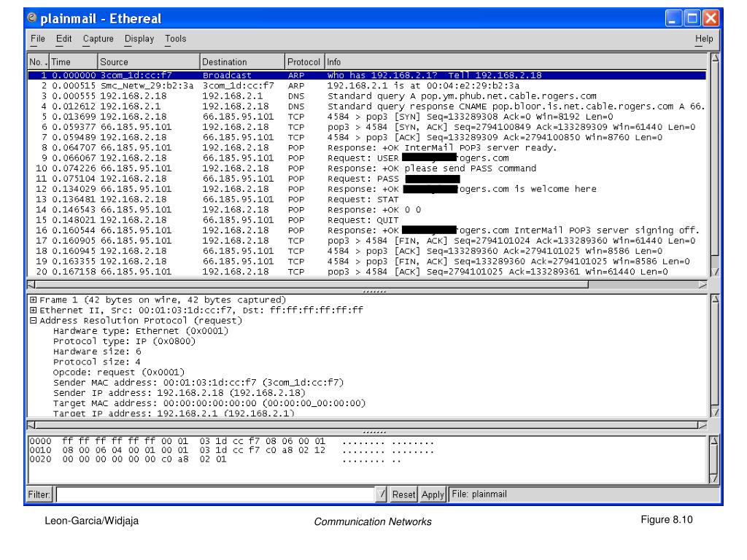747x560 pixels.
Task: Sort packets by the No. column header
Action: [x=38, y=62]
